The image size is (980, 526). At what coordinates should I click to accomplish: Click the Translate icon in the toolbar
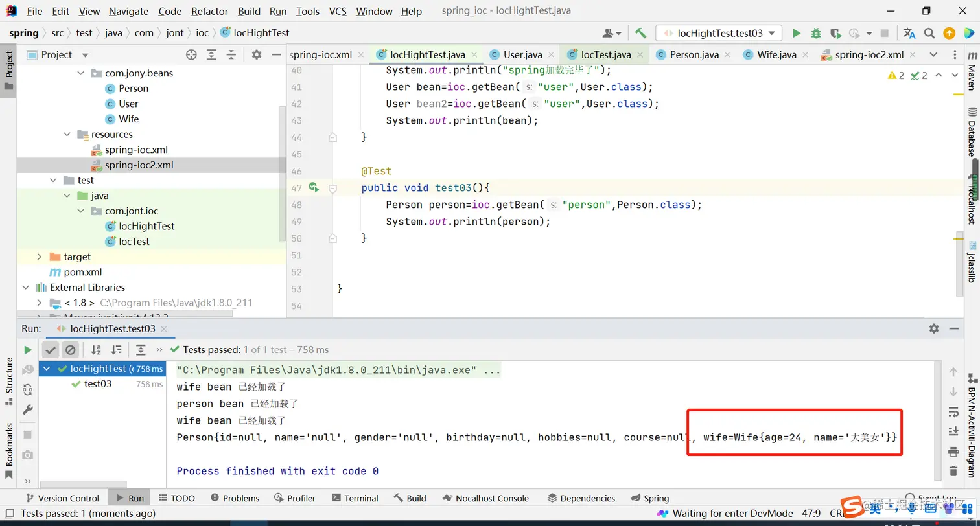[x=909, y=33]
